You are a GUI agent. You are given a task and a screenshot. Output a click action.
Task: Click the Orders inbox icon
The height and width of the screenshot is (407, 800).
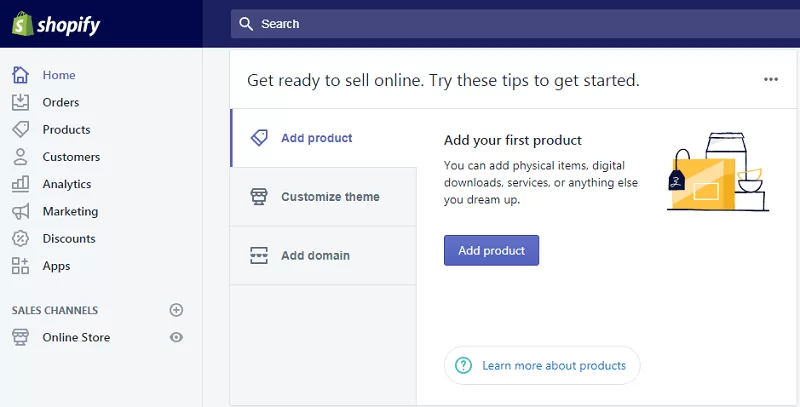click(20, 102)
